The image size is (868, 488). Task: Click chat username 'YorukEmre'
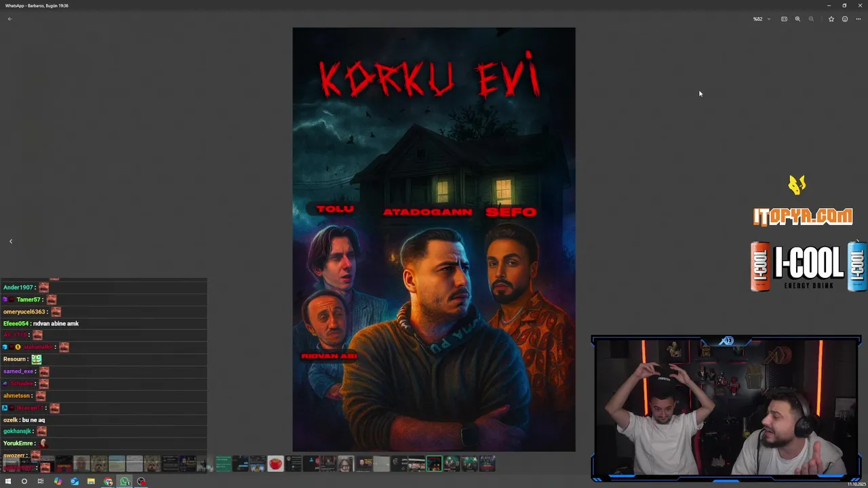coord(18,443)
